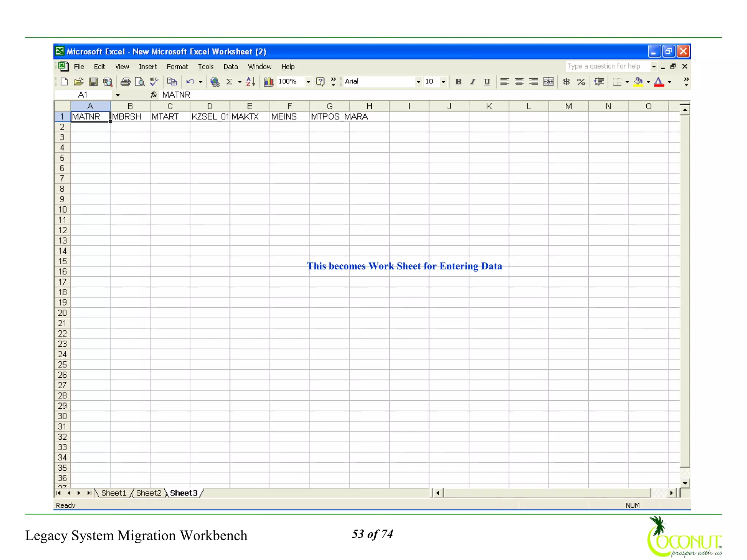Viewport: 747px width, 560px height.
Task: Toggle Italic formatting
Action: pos(473,82)
